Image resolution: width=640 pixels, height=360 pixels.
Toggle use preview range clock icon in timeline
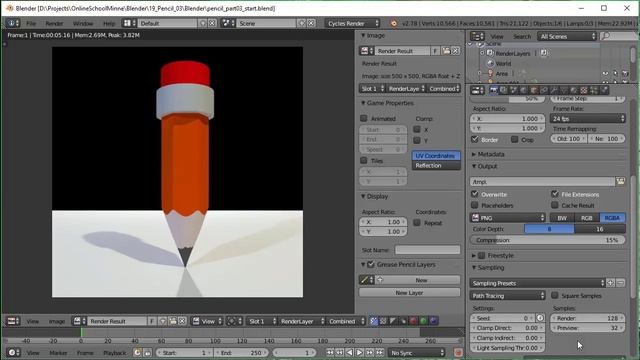pos(137,353)
